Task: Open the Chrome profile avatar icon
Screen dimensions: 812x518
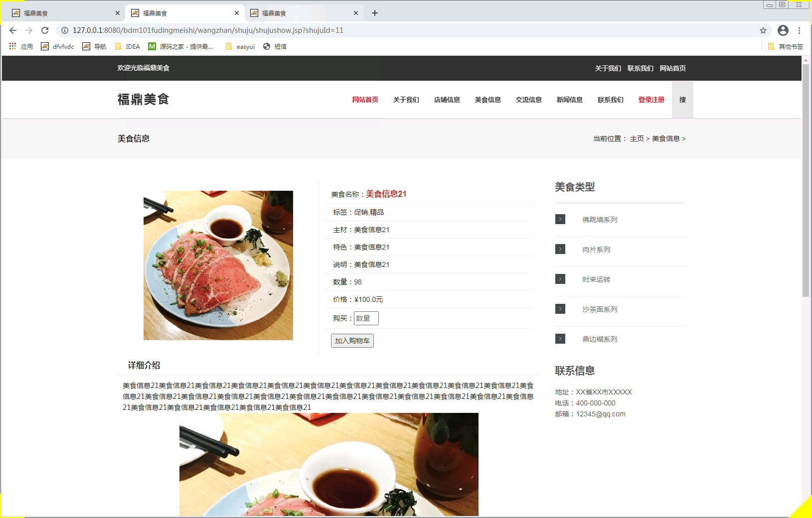Action: coord(783,30)
